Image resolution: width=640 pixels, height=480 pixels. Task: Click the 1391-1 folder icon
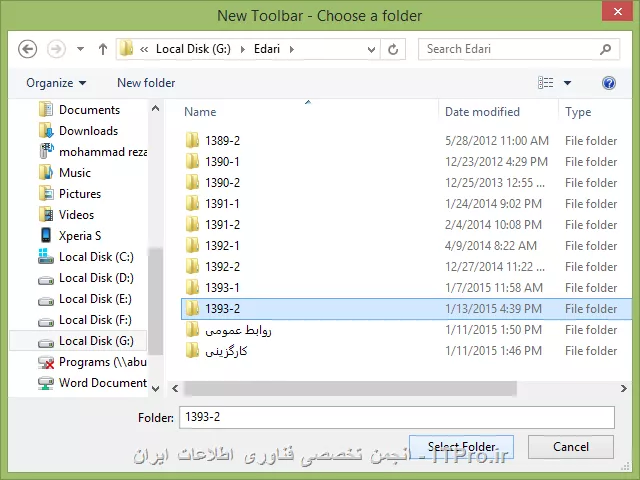(192, 203)
